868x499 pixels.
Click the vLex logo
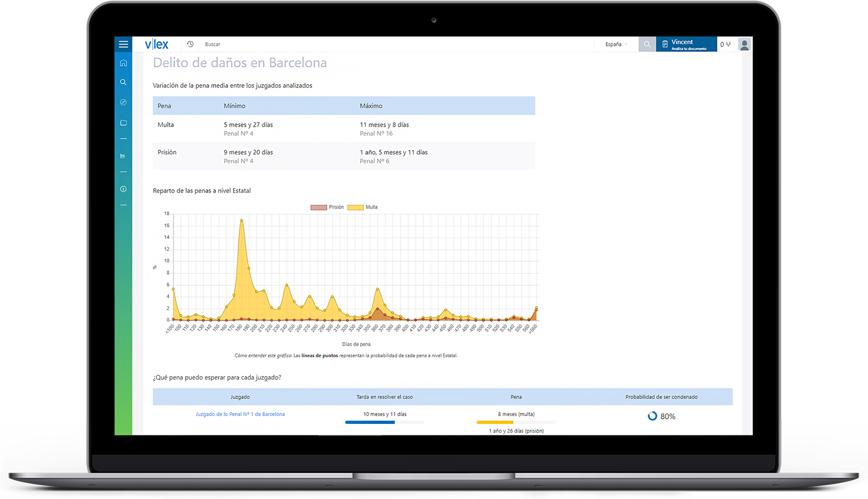156,44
